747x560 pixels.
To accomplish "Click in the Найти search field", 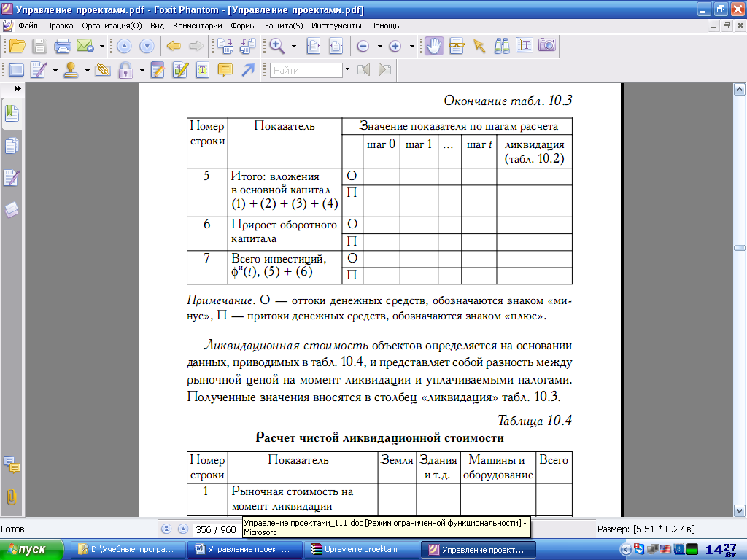I will 306,71.
